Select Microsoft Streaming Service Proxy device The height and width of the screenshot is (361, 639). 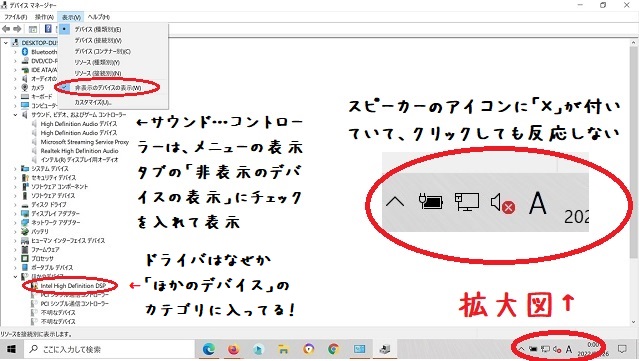click(x=85, y=142)
